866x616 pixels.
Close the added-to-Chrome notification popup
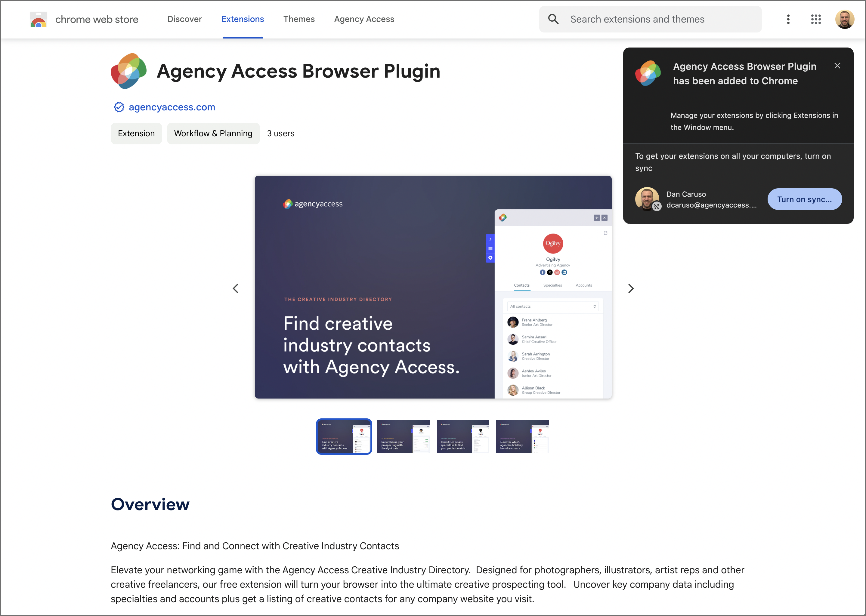[837, 66]
